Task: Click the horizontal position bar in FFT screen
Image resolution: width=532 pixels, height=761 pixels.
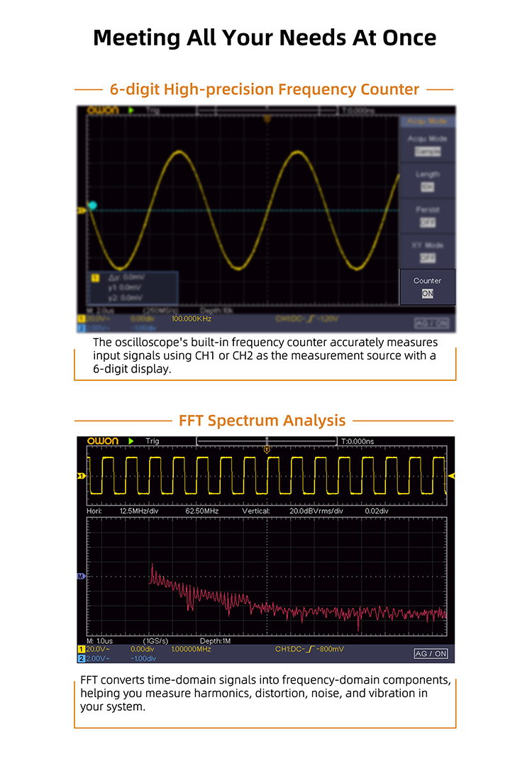Action: tap(267, 441)
